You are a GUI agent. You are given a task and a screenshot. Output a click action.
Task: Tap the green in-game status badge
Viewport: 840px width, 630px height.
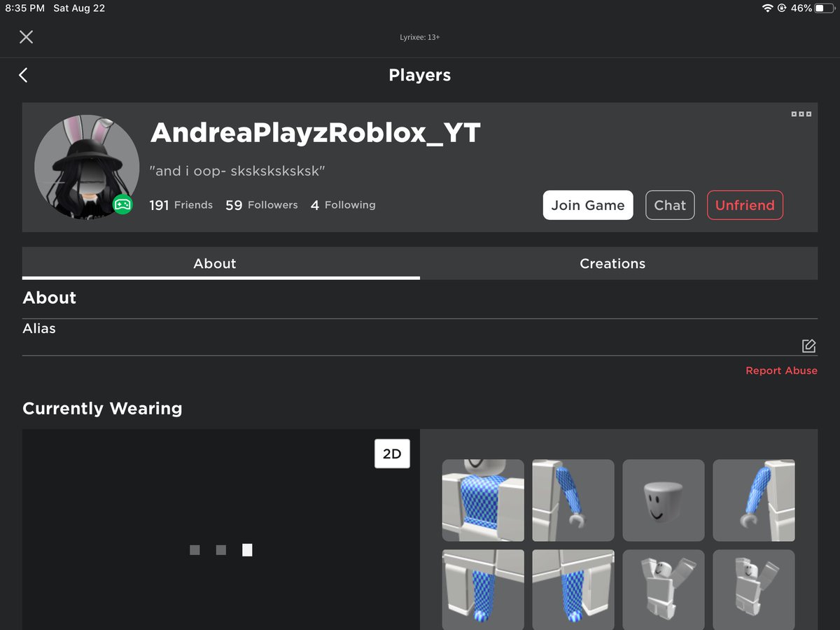122,204
